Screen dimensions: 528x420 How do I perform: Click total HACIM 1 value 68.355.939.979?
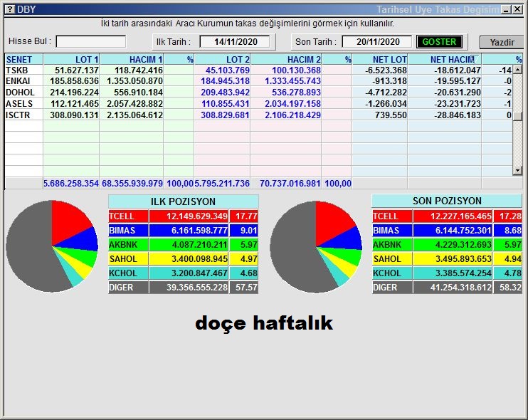click(132, 184)
